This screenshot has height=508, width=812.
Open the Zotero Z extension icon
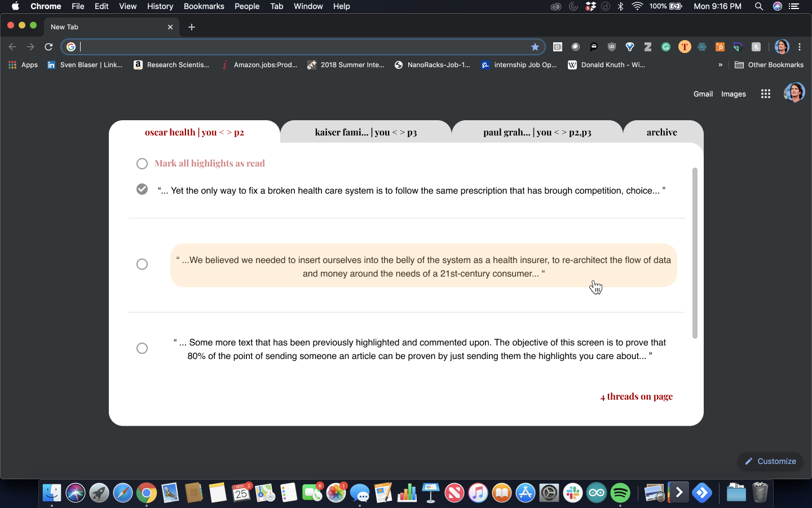(x=648, y=47)
